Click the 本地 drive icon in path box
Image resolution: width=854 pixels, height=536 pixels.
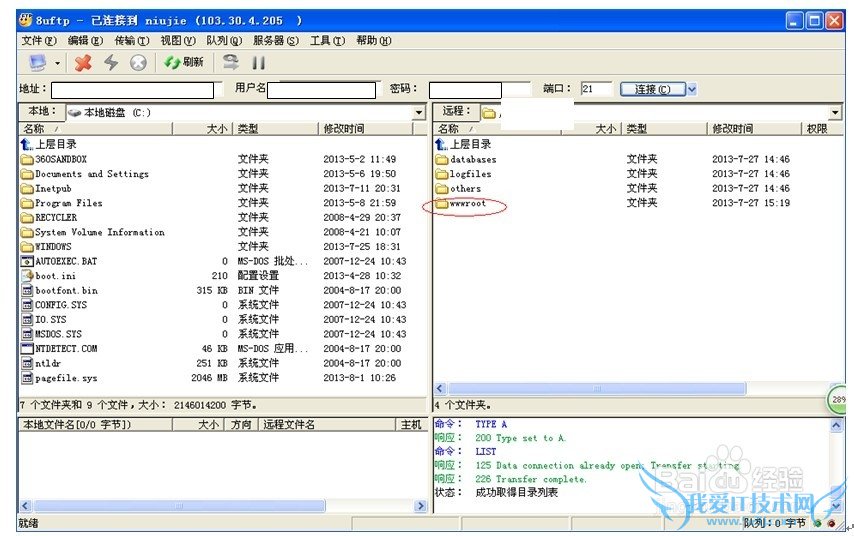75,113
